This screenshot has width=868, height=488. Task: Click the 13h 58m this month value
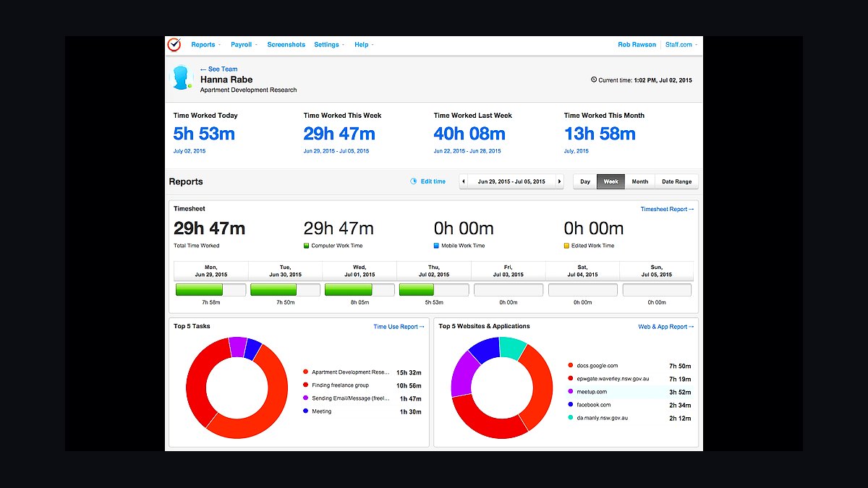[600, 134]
